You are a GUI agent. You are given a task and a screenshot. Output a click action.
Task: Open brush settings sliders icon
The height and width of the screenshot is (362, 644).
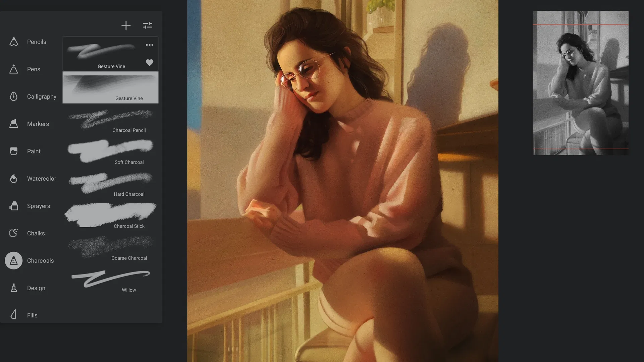[x=148, y=25]
